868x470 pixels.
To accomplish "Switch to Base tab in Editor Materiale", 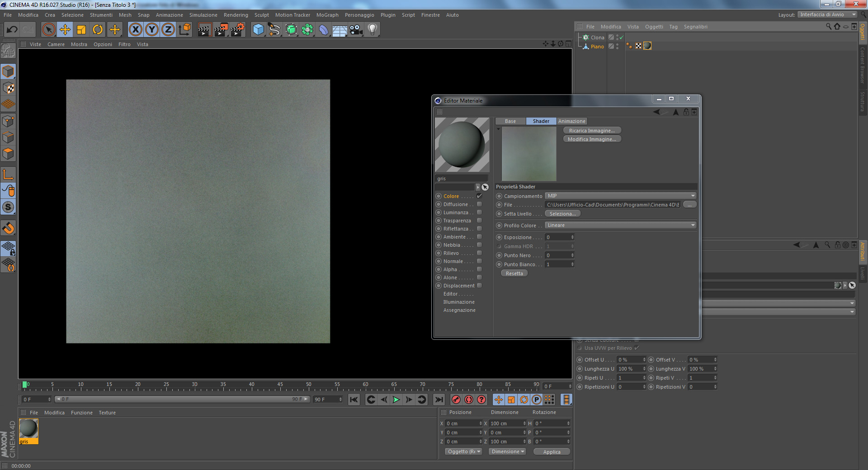I will click(x=510, y=121).
